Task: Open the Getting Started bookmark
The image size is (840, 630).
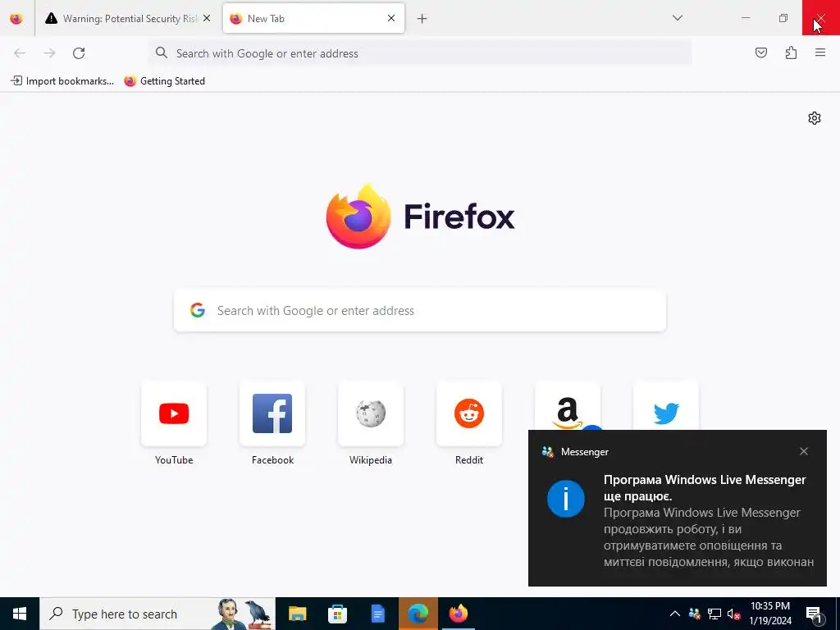Action: pyautogui.click(x=164, y=81)
